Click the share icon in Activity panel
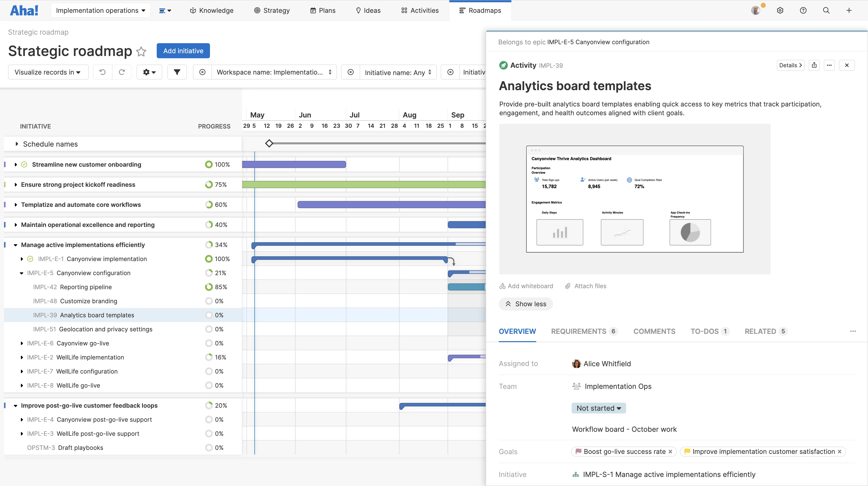 [814, 65]
